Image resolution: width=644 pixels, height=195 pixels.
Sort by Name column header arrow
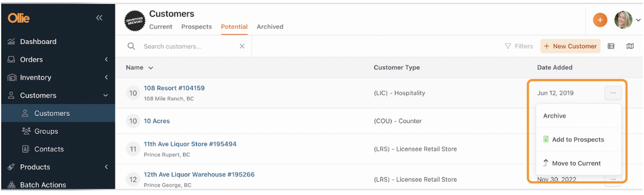pyautogui.click(x=151, y=68)
